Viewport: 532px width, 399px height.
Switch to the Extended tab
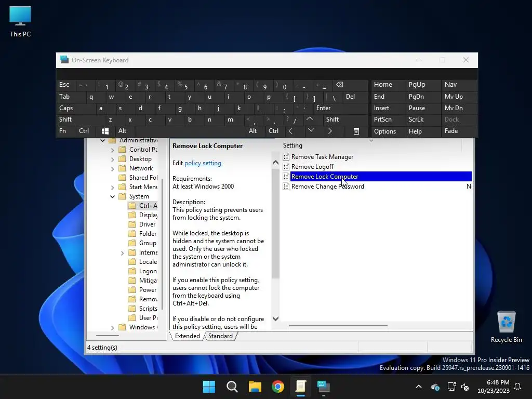(x=187, y=336)
